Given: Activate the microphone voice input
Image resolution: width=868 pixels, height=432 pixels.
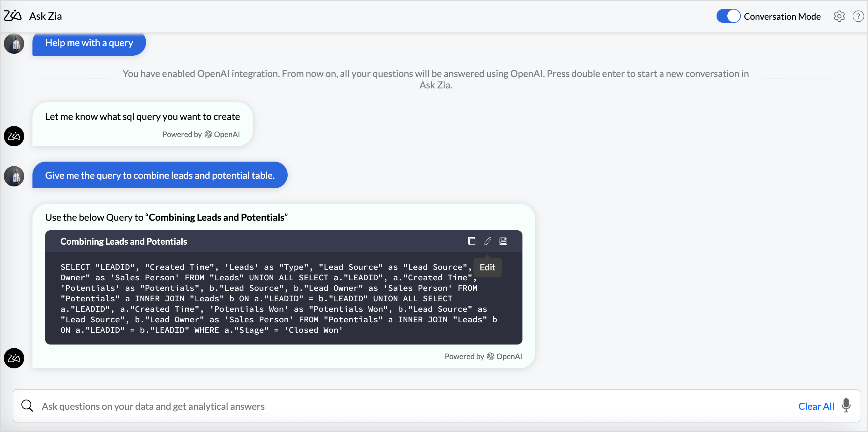Looking at the screenshot, I should [x=846, y=406].
